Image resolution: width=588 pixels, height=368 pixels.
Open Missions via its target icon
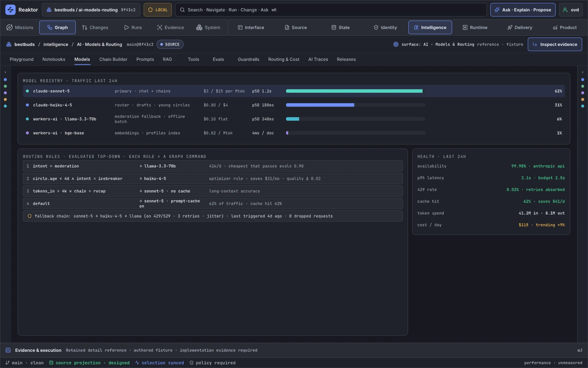[10, 28]
